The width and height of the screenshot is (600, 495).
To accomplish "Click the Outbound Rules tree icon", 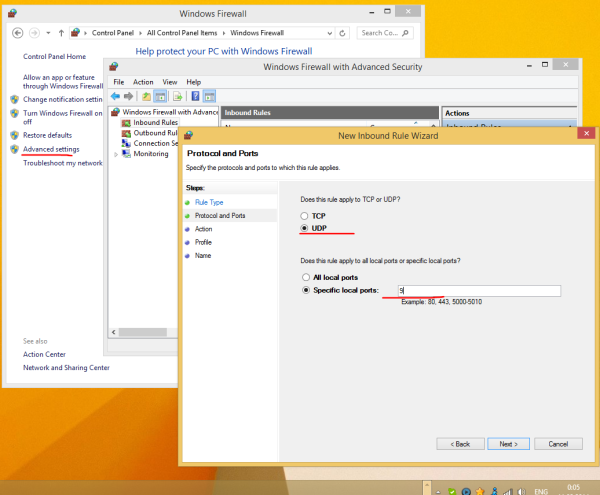I will coord(127,133).
